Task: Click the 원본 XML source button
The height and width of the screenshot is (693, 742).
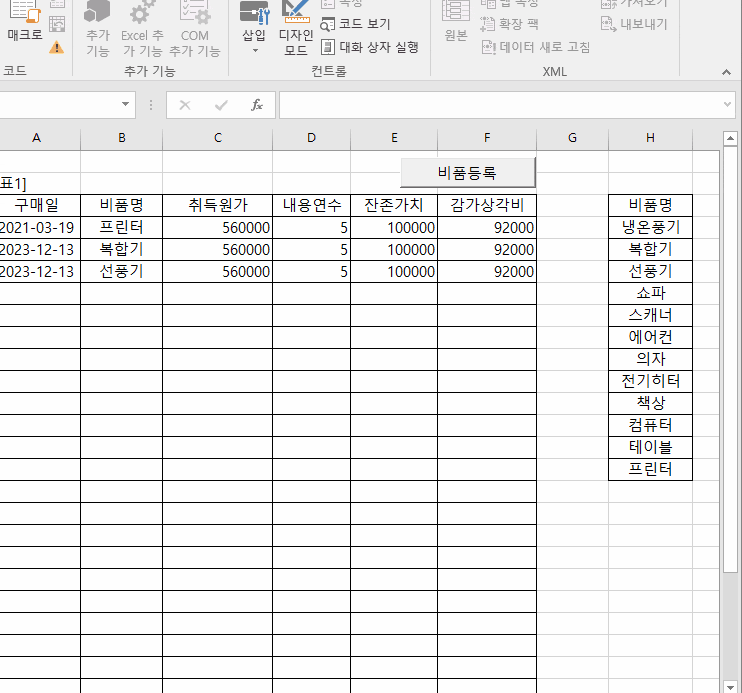Action: pos(456,24)
